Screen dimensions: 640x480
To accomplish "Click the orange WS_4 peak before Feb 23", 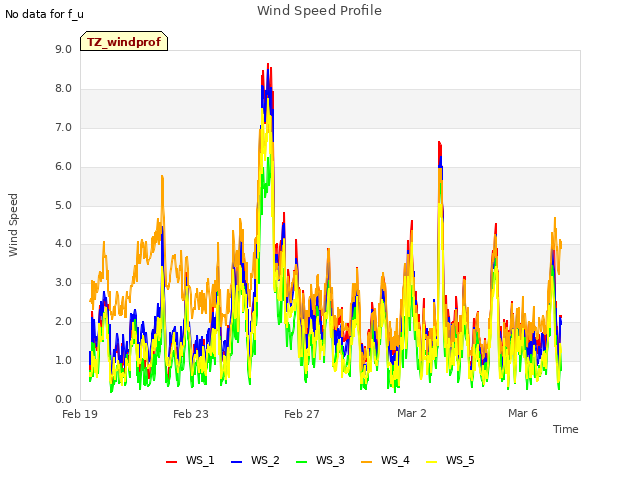I will pyautogui.click(x=162, y=176).
